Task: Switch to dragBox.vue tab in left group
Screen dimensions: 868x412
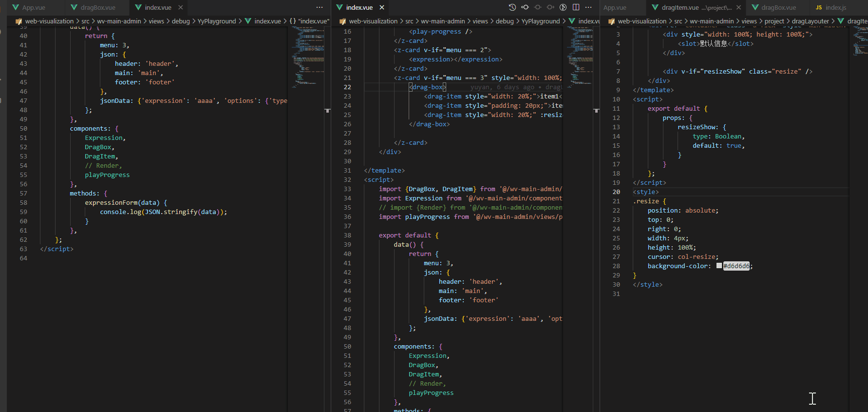Action: (x=97, y=7)
